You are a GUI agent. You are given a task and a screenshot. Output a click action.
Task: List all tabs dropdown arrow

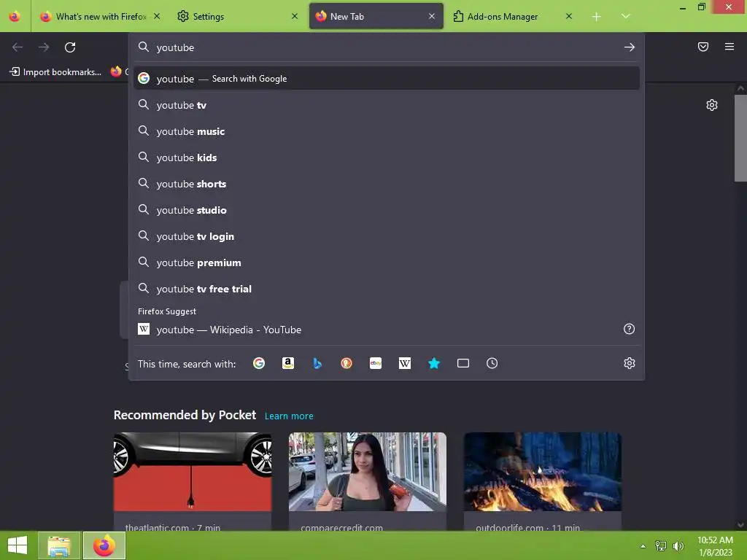[625, 16]
